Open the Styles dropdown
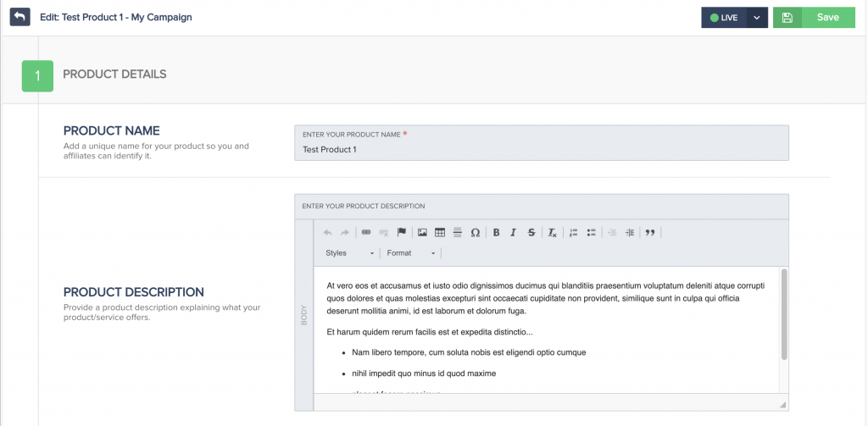The image size is (868, 426). (x=349, y=253)
